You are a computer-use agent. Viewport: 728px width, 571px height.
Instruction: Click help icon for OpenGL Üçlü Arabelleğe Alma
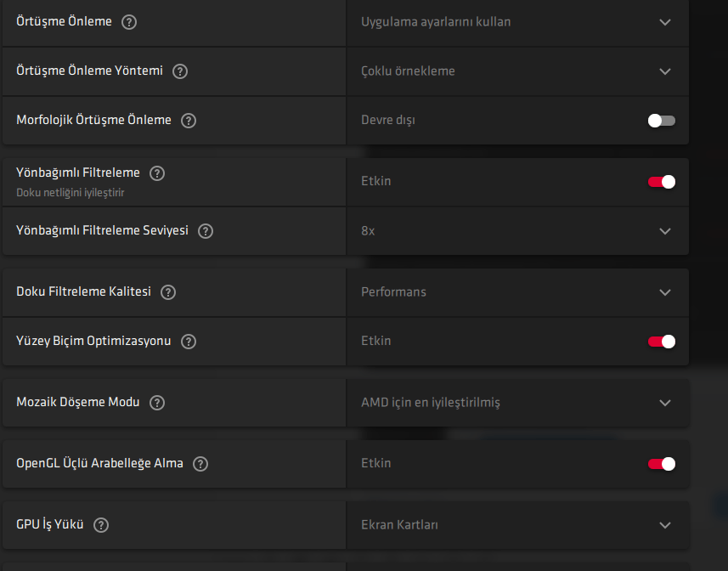pyautogui.click(x=200, y=464)
